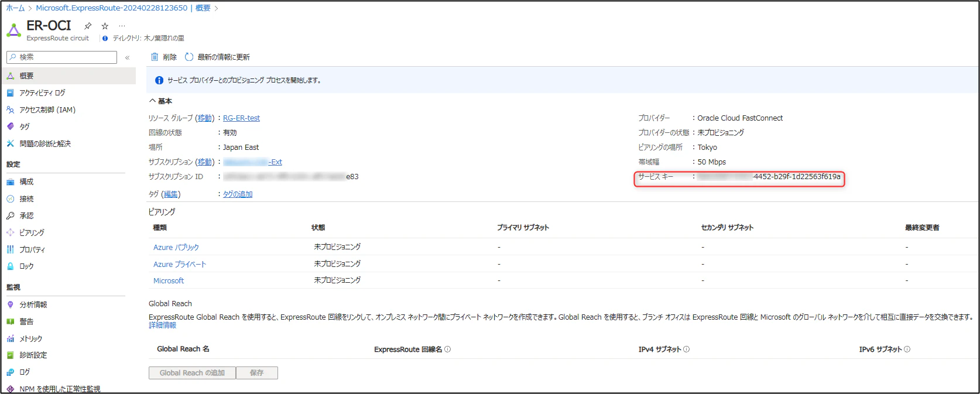Click the refresh icon 最新の情報に更新
Viewport: 980px width, 394px height.
(189, 57)
